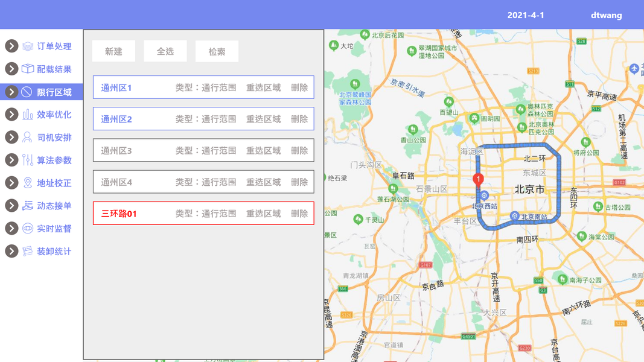This screenshot has height=362, width=644.
Task: Open 效率优化 menu item
Action: pyautogui.click(x=54, y=115)
